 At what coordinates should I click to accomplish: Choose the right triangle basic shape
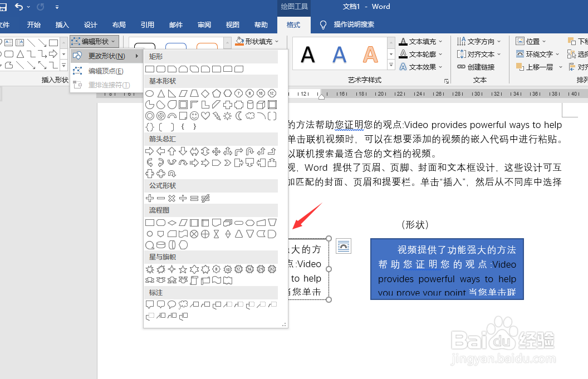[171, 93]
